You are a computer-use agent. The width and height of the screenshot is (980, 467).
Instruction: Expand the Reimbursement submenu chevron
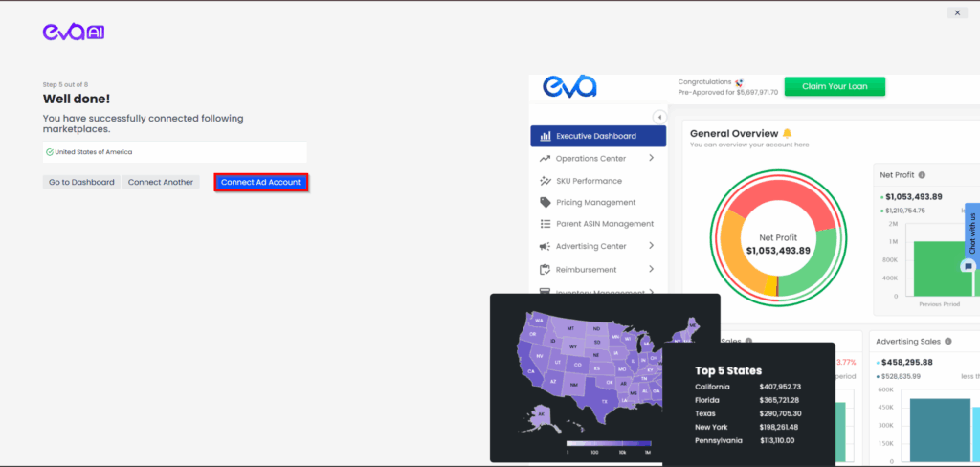coord(651,270)
